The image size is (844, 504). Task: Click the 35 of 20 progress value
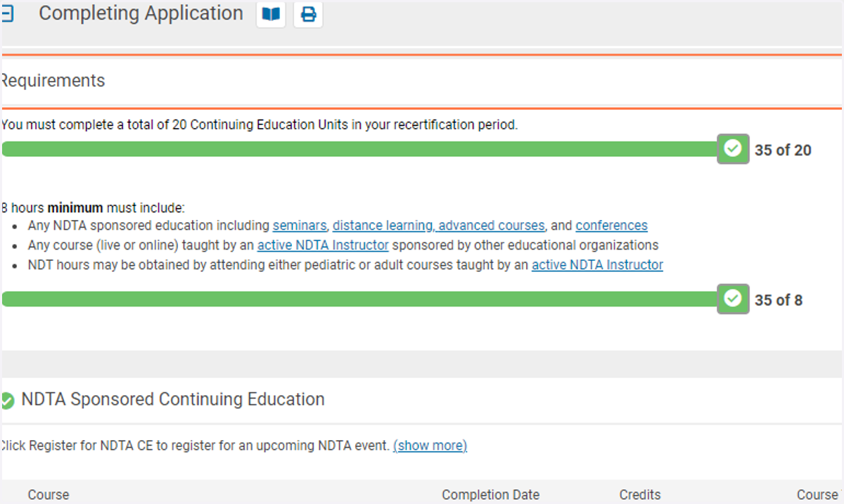tap(783, 150)
